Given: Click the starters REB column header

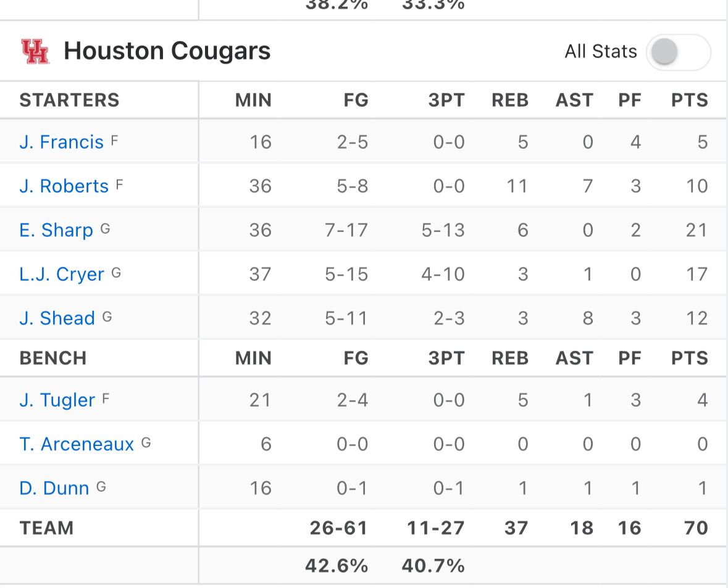Looking at the screenshot, I should coord(510,100).
